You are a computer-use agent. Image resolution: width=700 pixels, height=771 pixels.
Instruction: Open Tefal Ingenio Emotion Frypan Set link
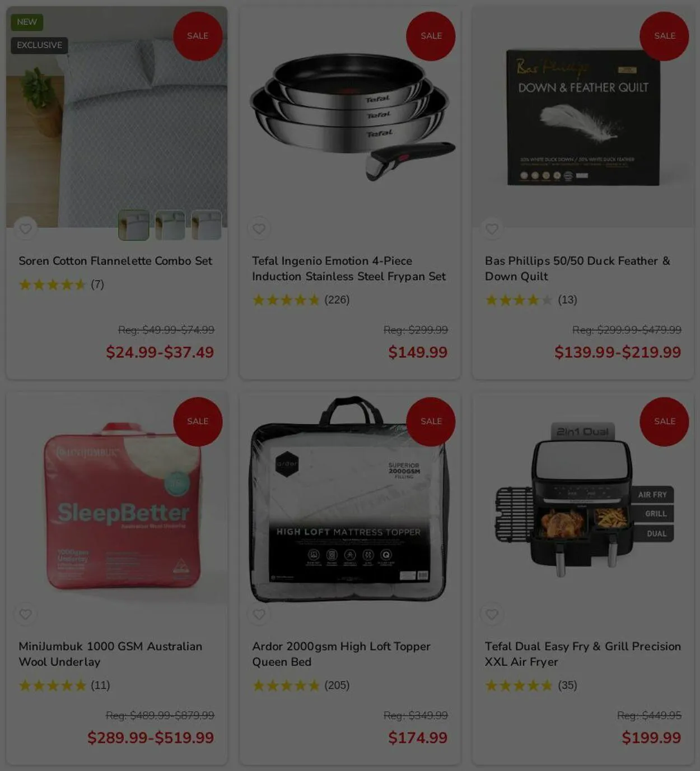(349, 268)
